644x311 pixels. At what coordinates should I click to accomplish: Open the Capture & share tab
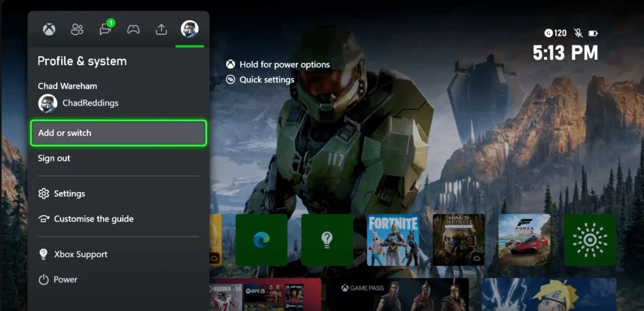(162, 30)
